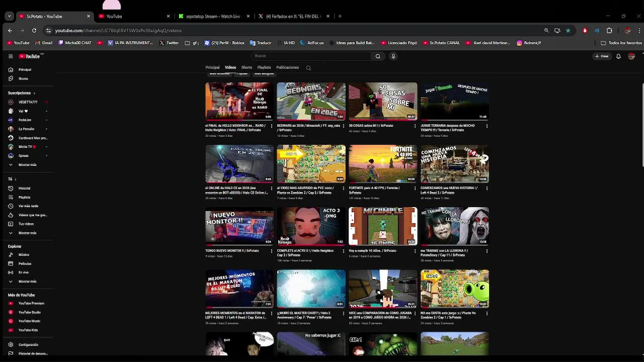
Task: Open options menu for BEDWARS en 2026 video
Action: (344, 126)
